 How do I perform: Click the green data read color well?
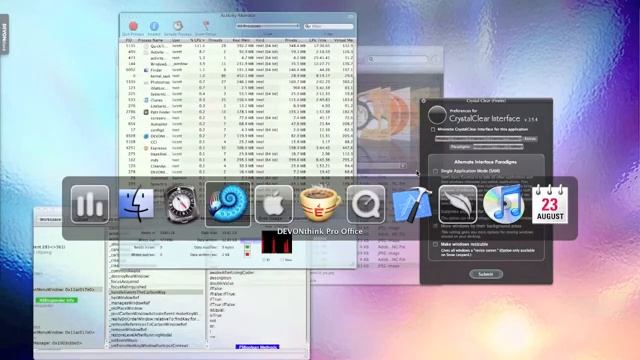pyautogui.click(x=247, y=247)
